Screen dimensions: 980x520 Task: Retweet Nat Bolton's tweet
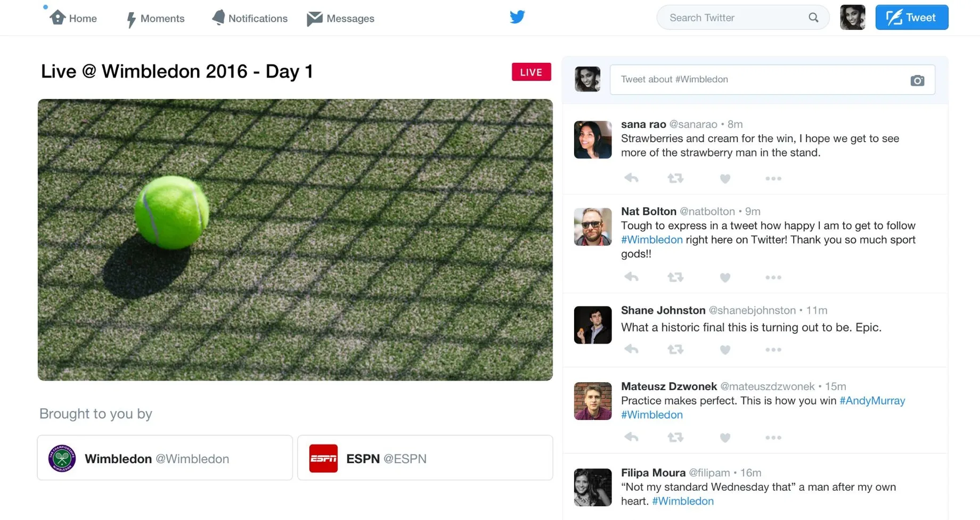675,277
